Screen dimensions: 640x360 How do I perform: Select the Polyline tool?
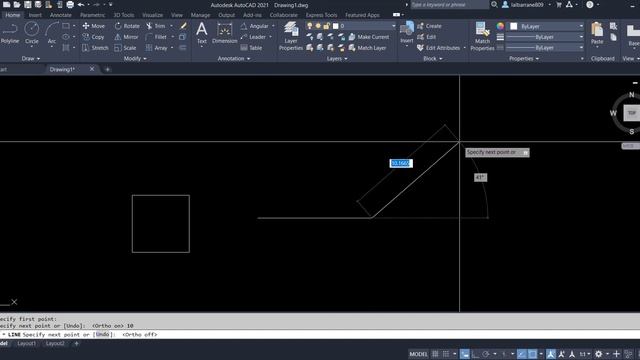pos(9,33)
